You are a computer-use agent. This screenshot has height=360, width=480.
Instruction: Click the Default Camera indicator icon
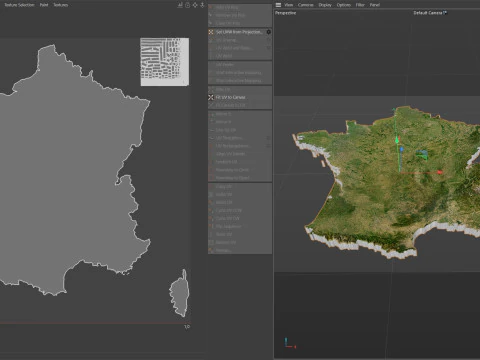point(446,13)
